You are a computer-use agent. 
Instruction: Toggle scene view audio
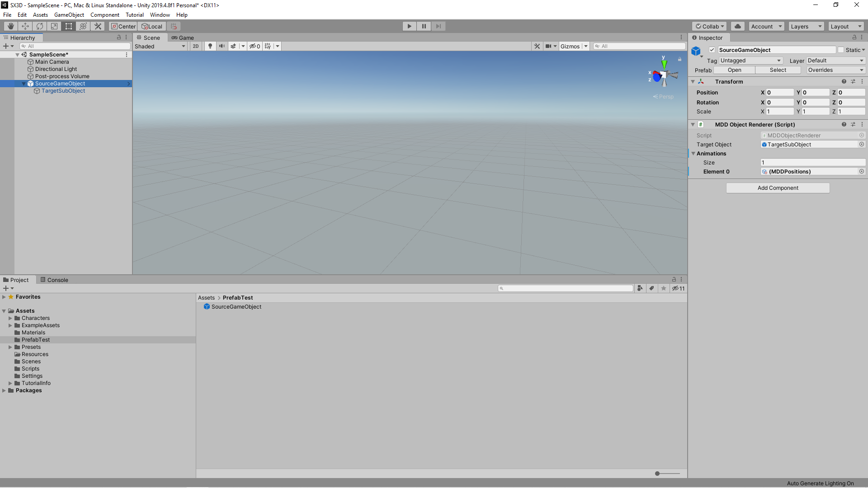222,46
